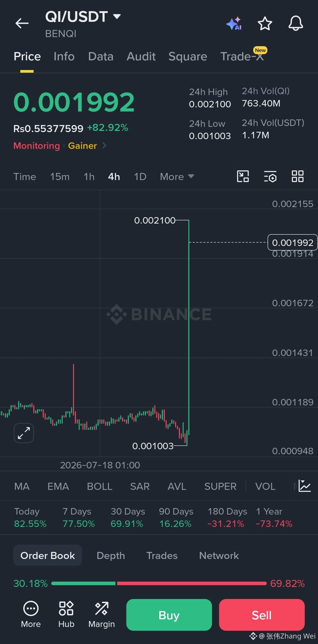Viewport: 318px width, 644px height.
Task: Tap the 24h High value 0.002100
Action: (x=210, y=104)
